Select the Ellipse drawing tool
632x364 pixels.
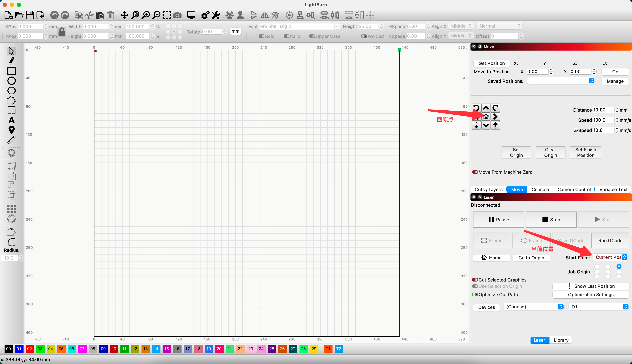click(11, 81)
